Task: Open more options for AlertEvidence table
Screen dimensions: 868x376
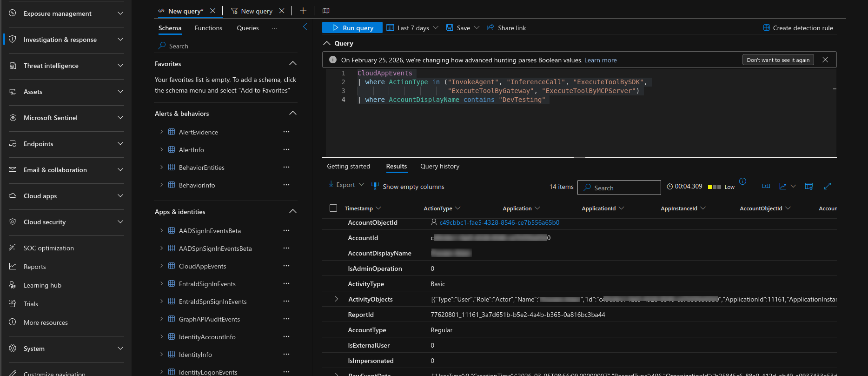Action: 286,132
